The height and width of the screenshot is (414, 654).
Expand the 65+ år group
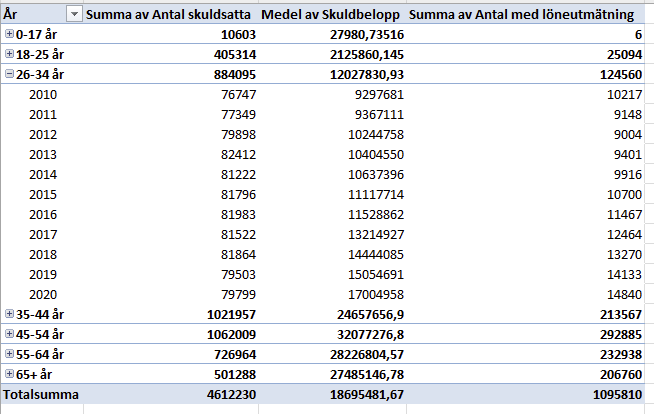click(x=9, y=374)
